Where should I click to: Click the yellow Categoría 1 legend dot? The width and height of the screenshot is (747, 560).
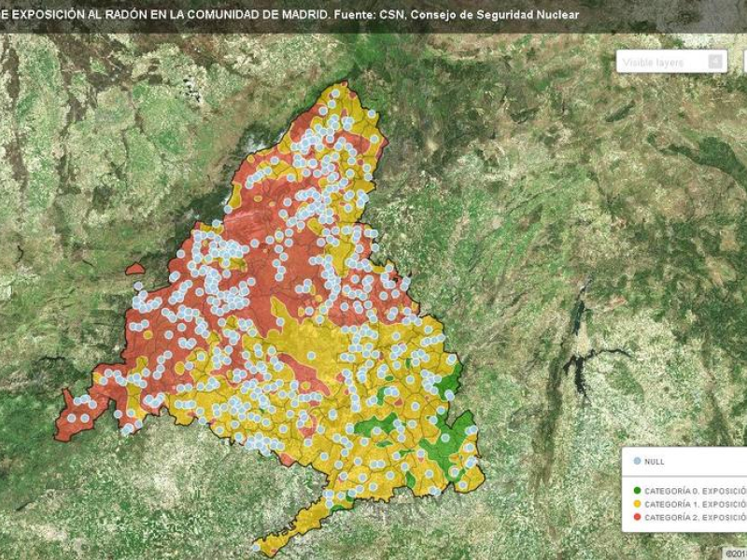tap(637, 503)
